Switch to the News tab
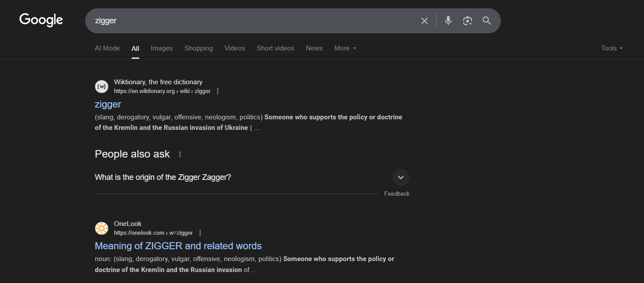644x283 pixels. click(314, 48)
